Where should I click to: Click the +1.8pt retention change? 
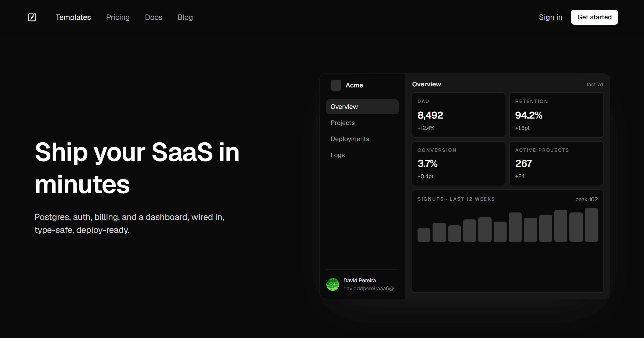pyautogui.click(x=522, y=128)
